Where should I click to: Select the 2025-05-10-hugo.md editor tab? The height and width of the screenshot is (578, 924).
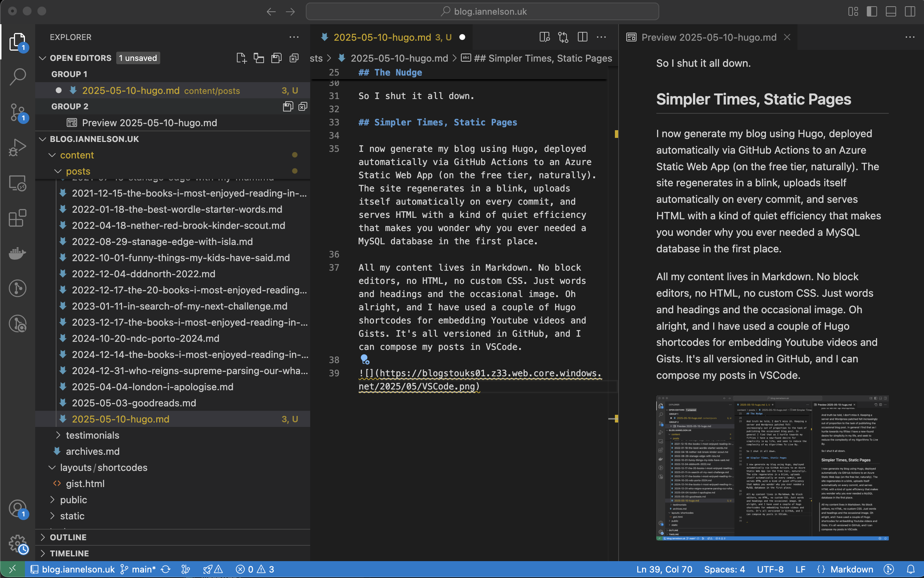click(x=382, y=37)
